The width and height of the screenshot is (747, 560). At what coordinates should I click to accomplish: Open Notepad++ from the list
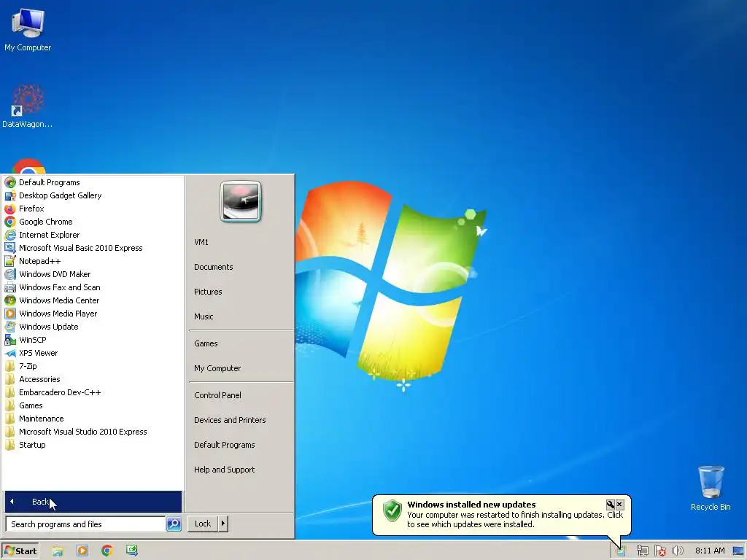point(39,261)
